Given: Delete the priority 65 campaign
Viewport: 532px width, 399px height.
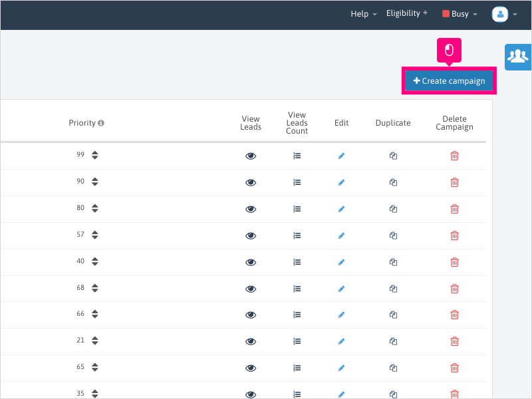Looking at the screenshot, I should pyautogui.click(x=454, y=368).
